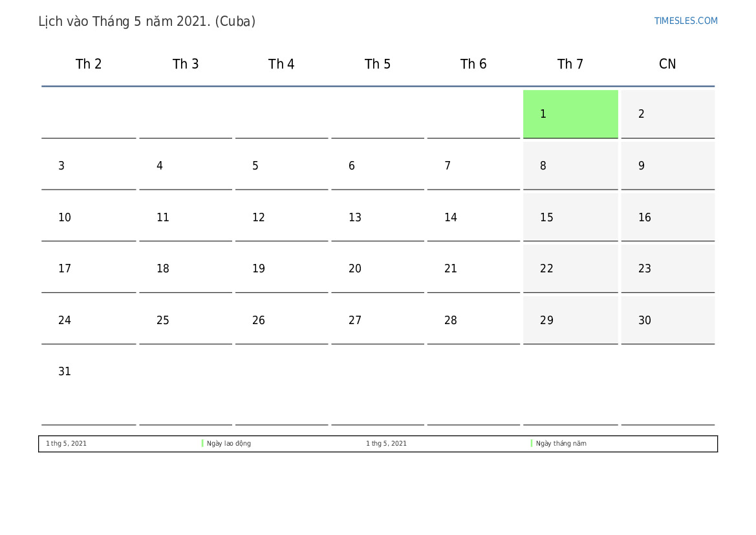Click day 30 in the calendar
Screen dimensions: 756x535
[668, 320]
